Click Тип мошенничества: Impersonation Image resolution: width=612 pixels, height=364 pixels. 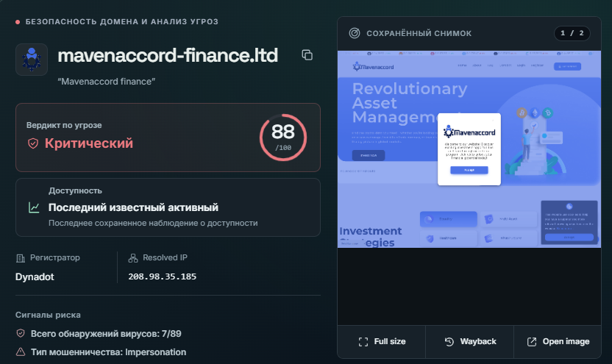pos(109,352)
